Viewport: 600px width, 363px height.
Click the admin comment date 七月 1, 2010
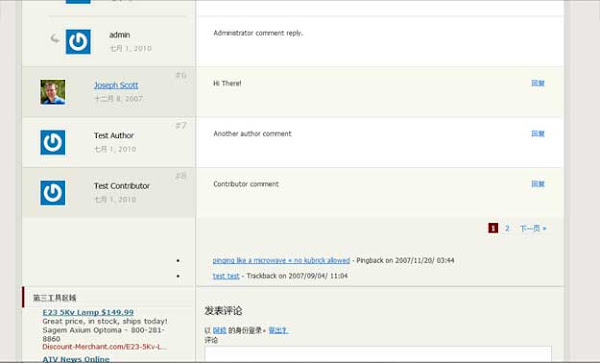(x=130, y=49)
